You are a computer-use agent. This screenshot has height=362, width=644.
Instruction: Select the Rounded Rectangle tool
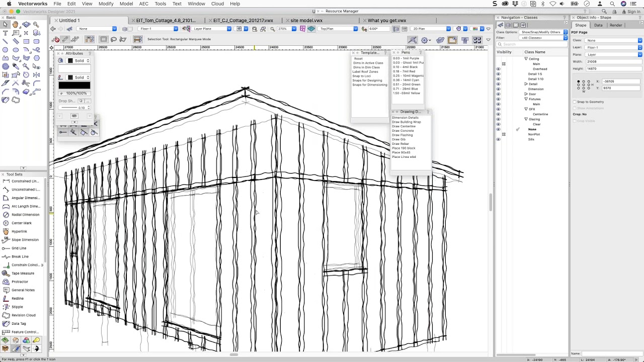pos(36,41)
